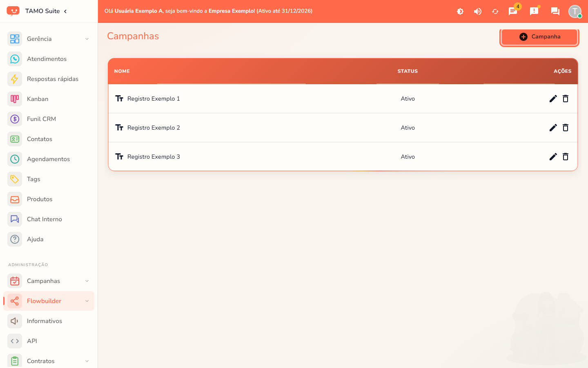Open the Ajuda help page
Viewport: 588px width, 368px height.
pos(49,239)
